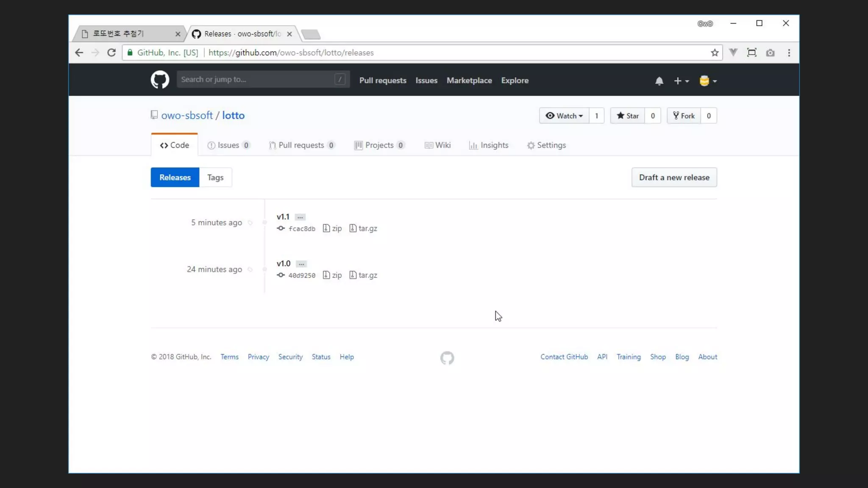868x488 pixels.
Task: Click the footer GitHub logo
Action: 447,358
